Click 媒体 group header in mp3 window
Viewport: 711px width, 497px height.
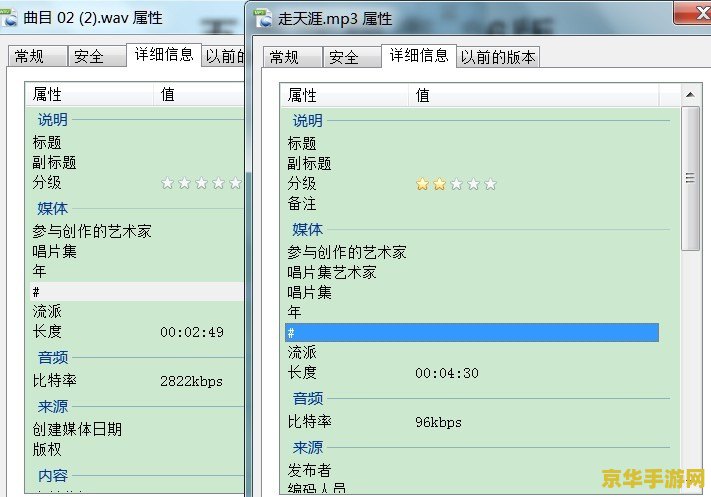tap(307, 229)
